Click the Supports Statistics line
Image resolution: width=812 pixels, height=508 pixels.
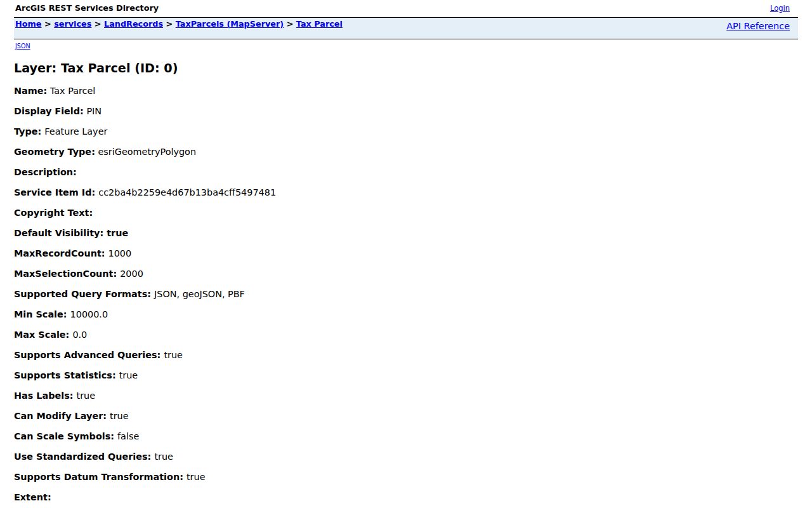76,375
